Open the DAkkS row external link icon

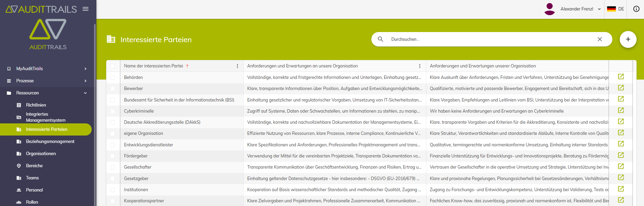pos(621,122)
